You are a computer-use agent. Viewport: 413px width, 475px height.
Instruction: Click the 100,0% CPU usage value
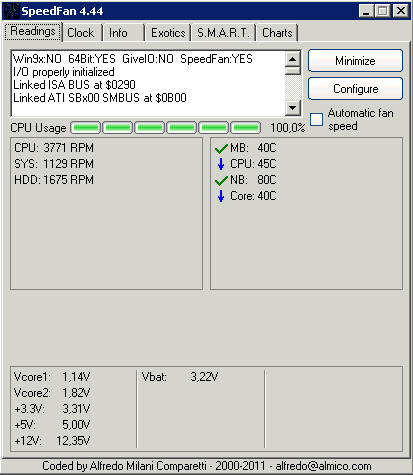pos(287,128)
